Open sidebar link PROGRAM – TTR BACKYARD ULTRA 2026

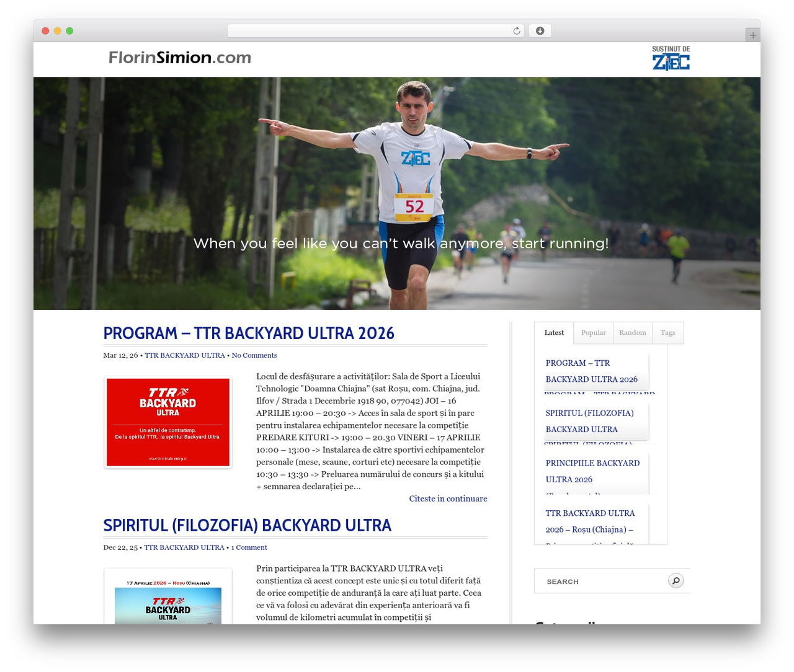pos(592,371)
